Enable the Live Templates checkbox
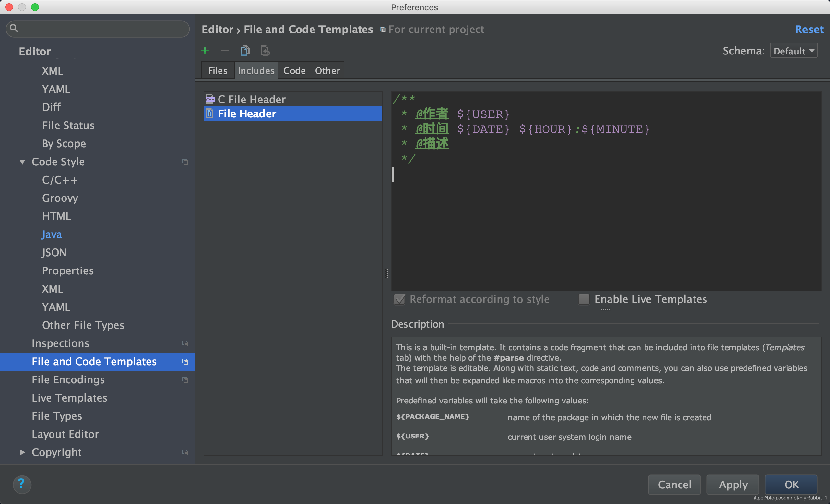 point(584,299)
